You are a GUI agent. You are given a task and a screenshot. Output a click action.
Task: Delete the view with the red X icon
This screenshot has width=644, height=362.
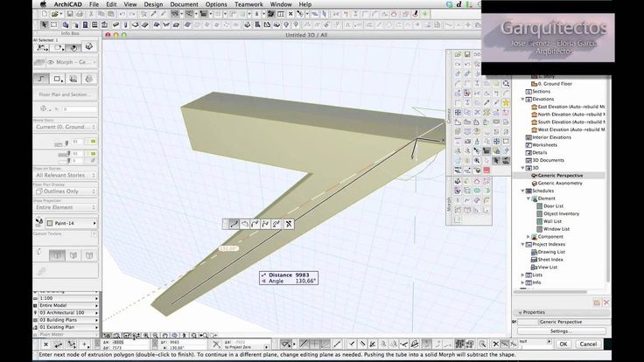tap(606, 303)
